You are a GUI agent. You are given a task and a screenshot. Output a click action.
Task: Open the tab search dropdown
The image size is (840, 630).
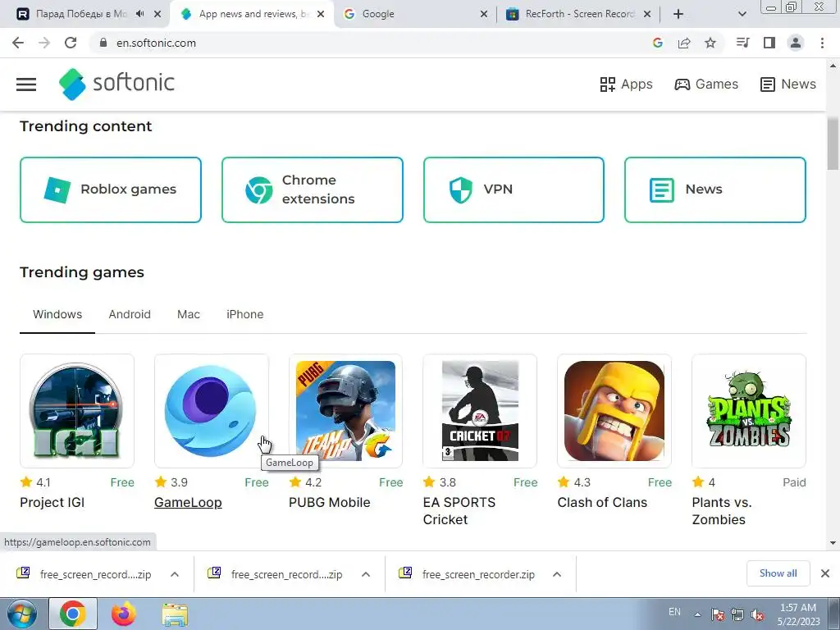[742, 14]
